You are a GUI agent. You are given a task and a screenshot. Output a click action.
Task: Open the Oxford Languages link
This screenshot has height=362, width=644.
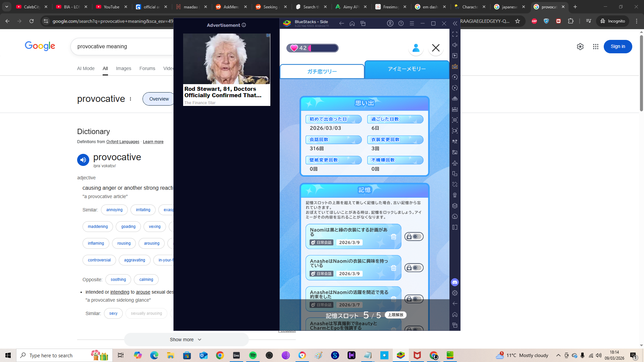pos(122,142)
